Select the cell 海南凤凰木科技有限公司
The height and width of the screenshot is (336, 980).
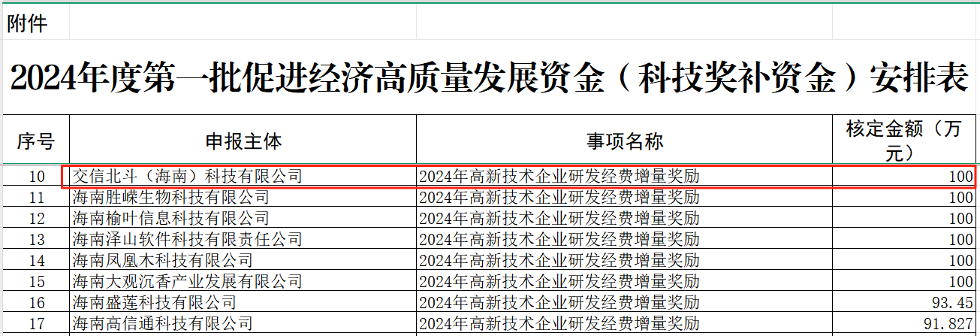[243, 261]
